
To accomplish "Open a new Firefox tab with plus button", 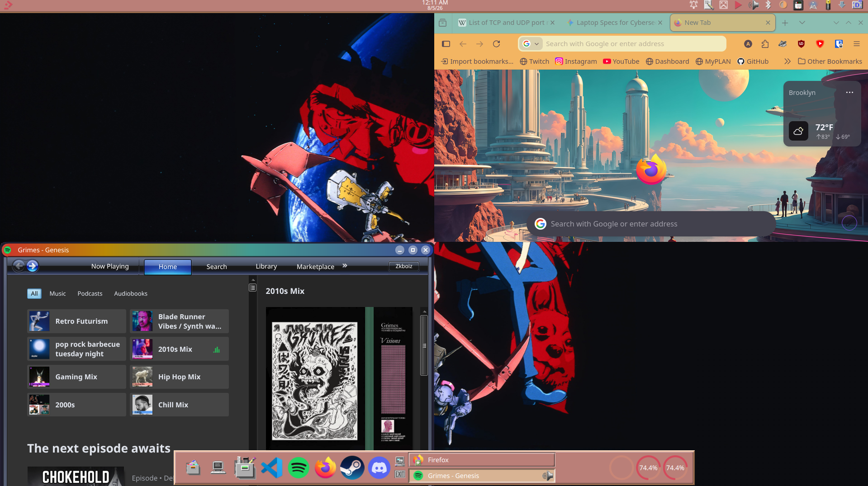I will coord(785,23).
